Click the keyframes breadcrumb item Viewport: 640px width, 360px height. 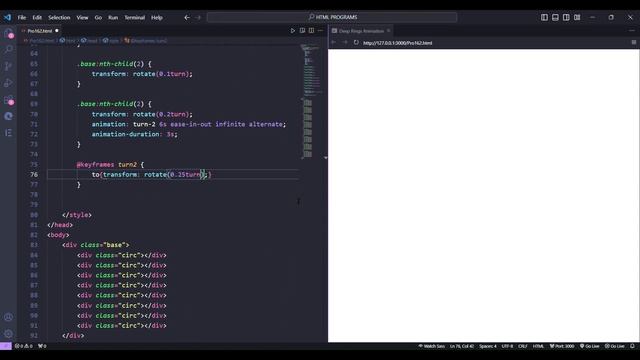146,41
